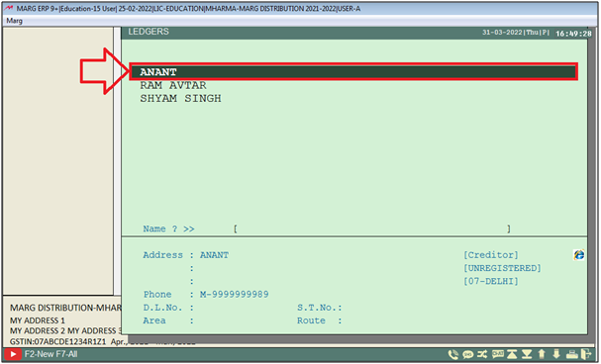The image size is (601, 364).
Task: Click the phone call icon in the bottom bar
Action: (453, 354)
